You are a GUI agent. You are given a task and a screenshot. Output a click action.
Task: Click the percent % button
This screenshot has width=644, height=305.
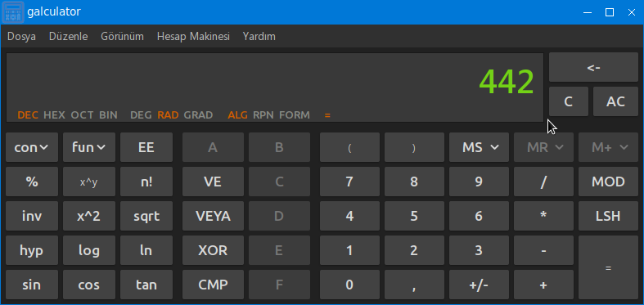click(32, 182)
